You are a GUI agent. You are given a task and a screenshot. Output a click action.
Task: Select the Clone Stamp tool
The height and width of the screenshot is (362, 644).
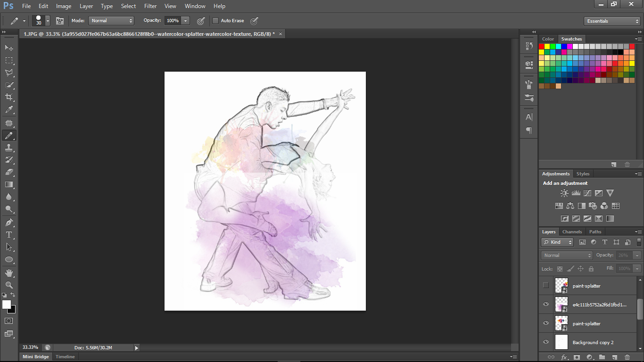[9, 148]
